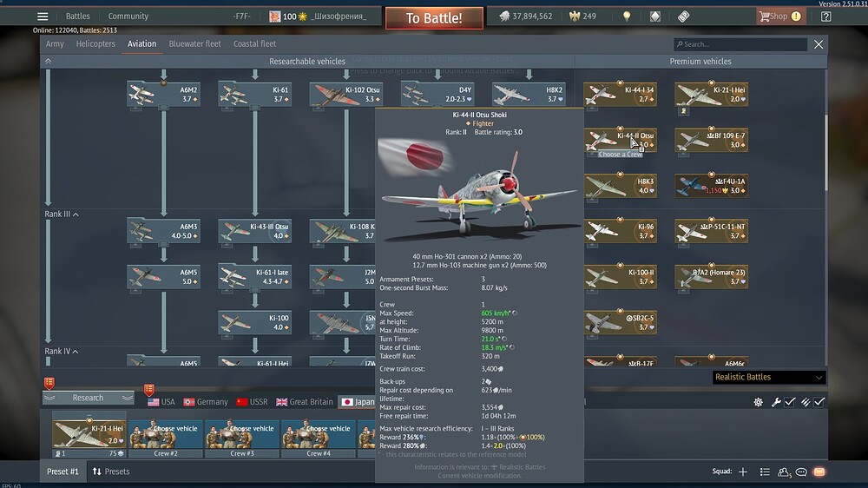
Task: Open the help question mark icon
Action: point(825,16)
